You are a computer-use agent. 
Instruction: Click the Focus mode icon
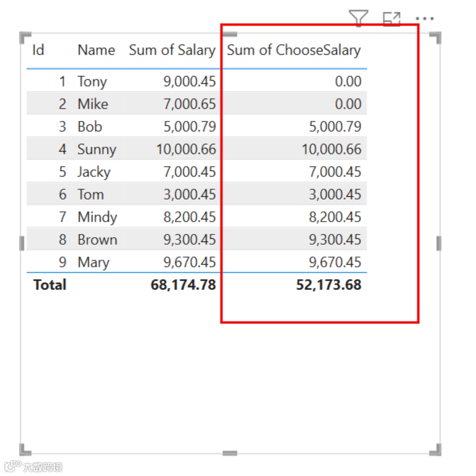coord(392,19)
